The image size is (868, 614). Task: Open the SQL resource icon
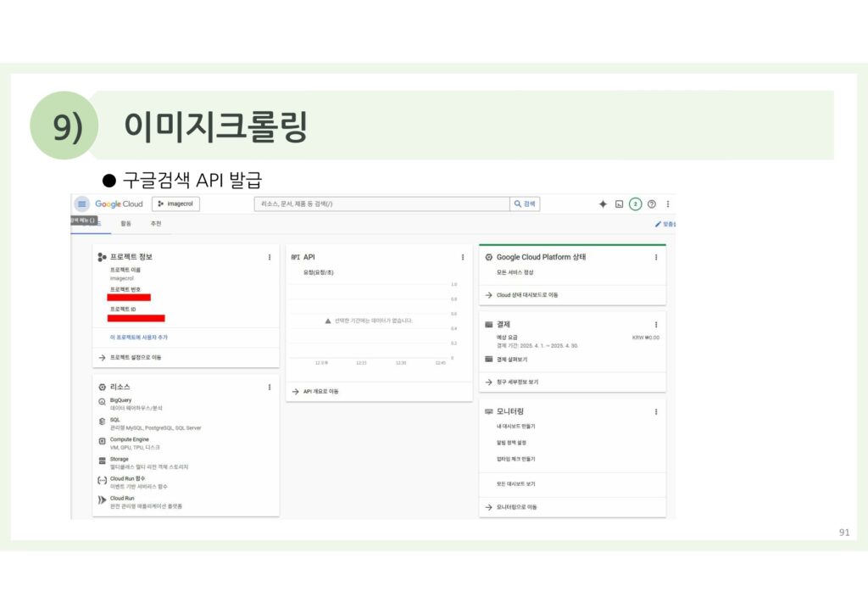click(x=102, y=421)
